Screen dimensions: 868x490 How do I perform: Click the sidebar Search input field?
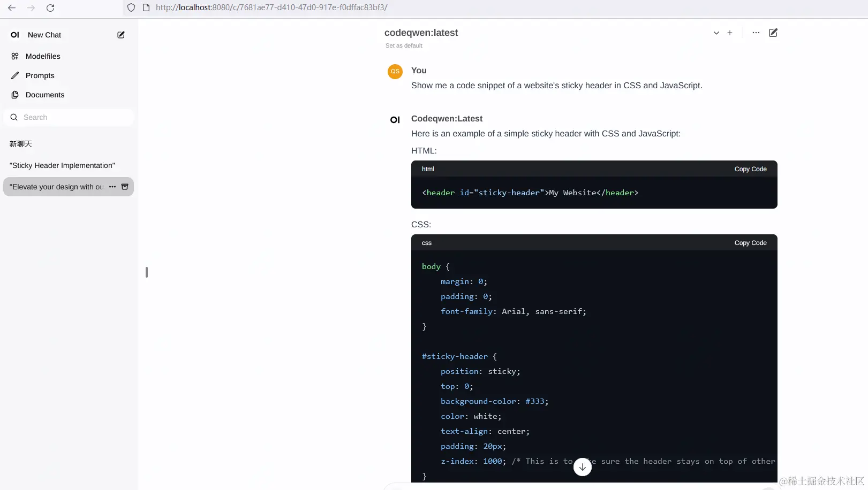pyautogui.click(x=75, y=117)
